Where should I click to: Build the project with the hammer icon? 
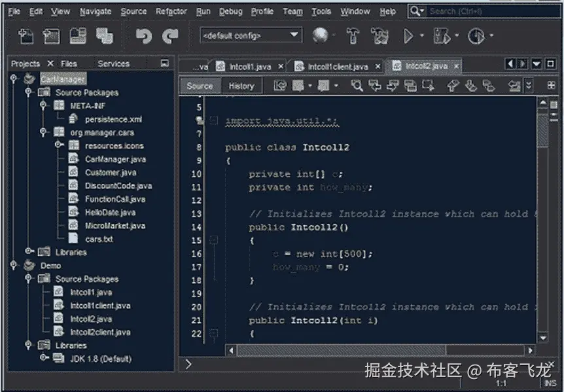(x=351, y=36)
